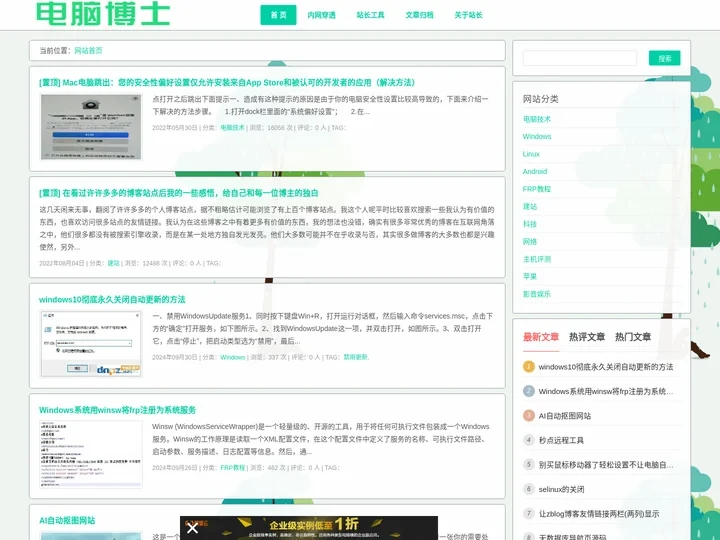The image size is (720, 540).
Task: Open ranked item 6 selinux的关闭
Action: 561,489
